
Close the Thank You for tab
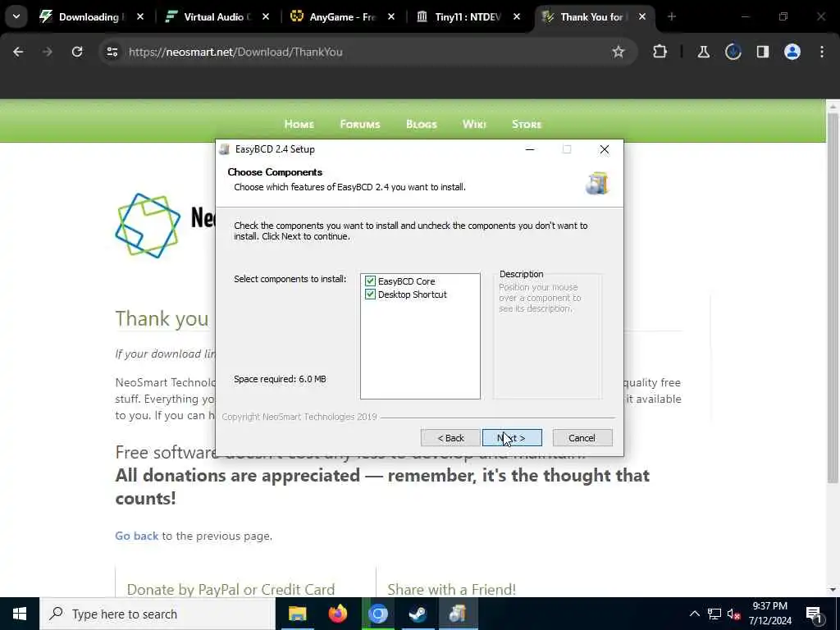coord(641,17)
